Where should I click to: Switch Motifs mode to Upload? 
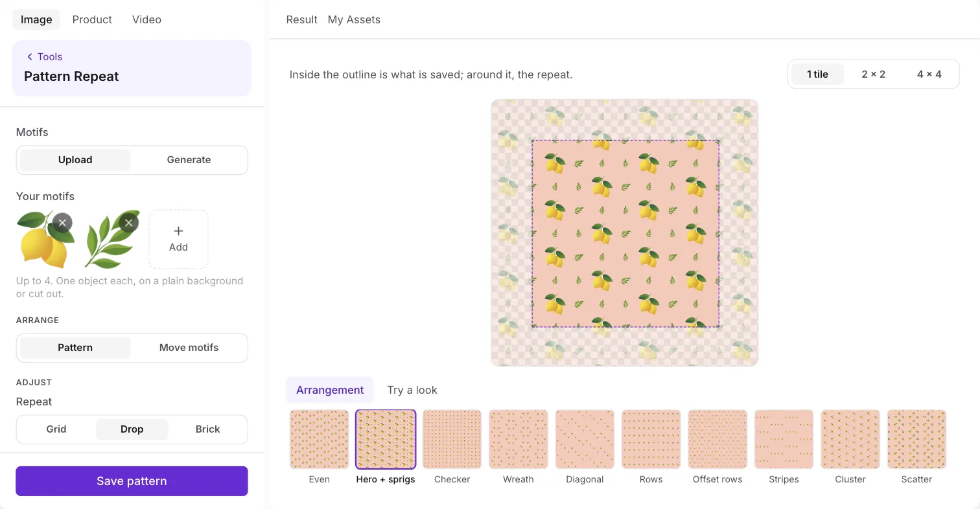(x=75, y=160)
